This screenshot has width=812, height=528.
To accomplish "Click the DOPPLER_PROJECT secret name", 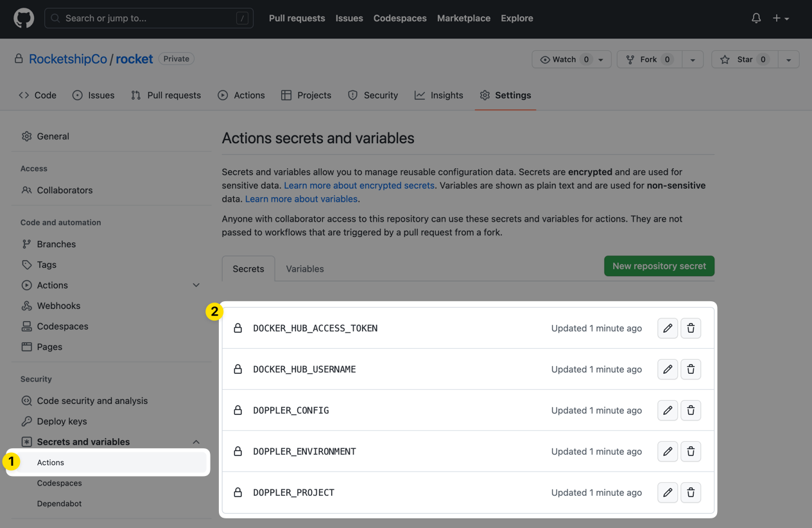I will 293,493.
